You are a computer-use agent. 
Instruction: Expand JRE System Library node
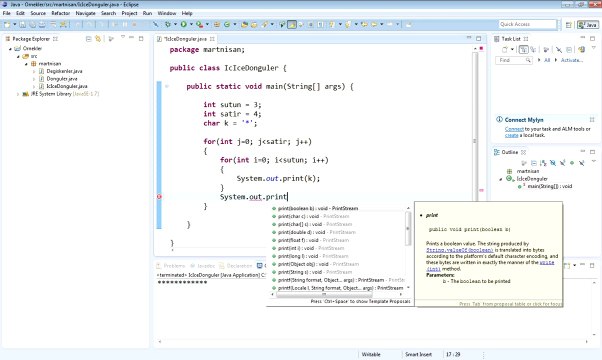tap(18, 94)
